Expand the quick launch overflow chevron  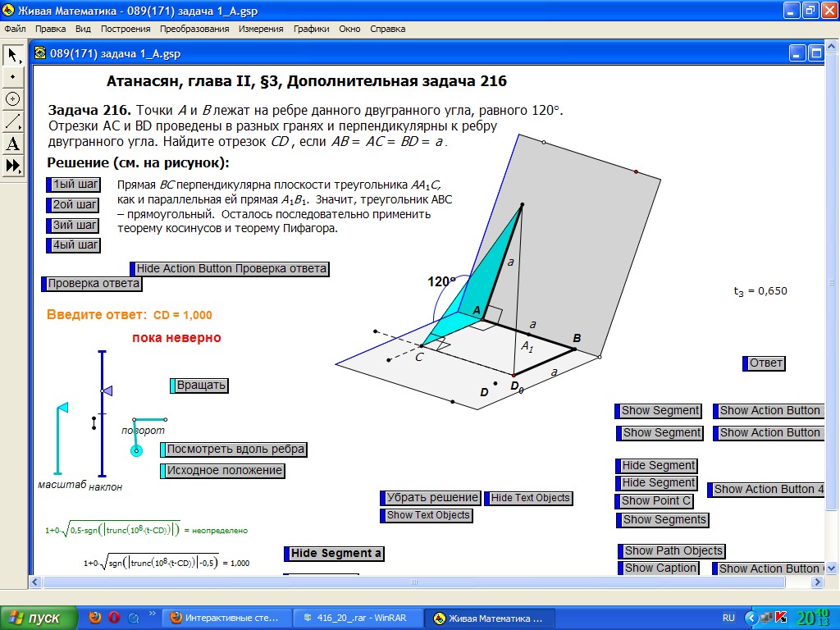[152, 614]
